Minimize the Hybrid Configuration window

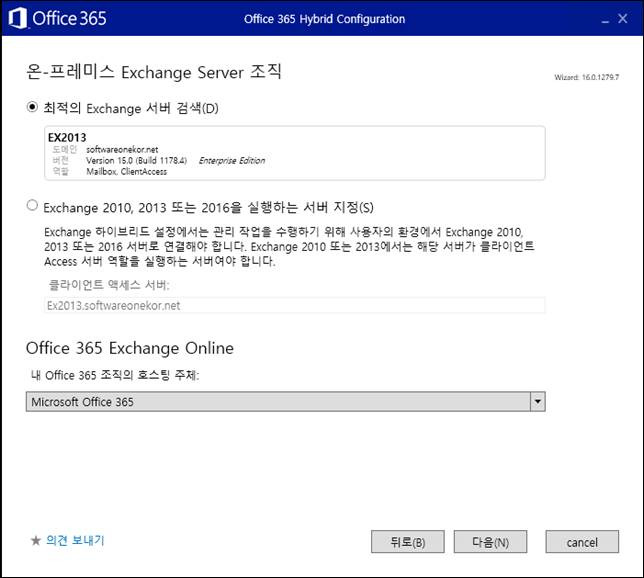pyautogui.click(x=605, y=19)
